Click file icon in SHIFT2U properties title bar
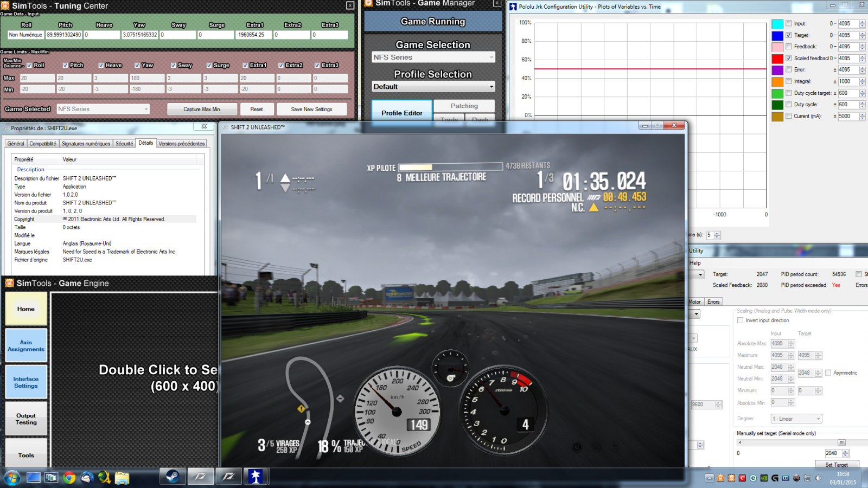Viewport: 868px width, 488px height. pyautogui.click(x=5, y=129)
